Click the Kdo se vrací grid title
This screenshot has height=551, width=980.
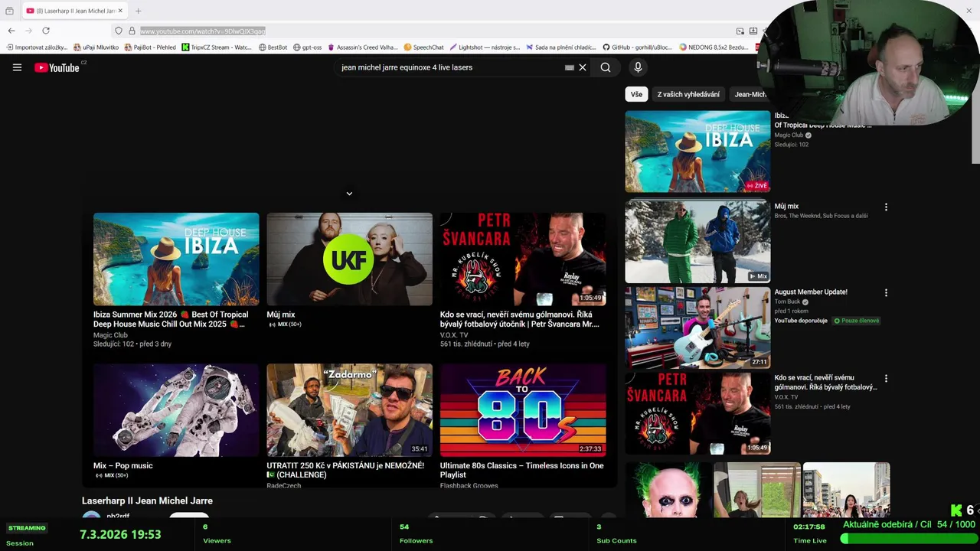(520, 319)
